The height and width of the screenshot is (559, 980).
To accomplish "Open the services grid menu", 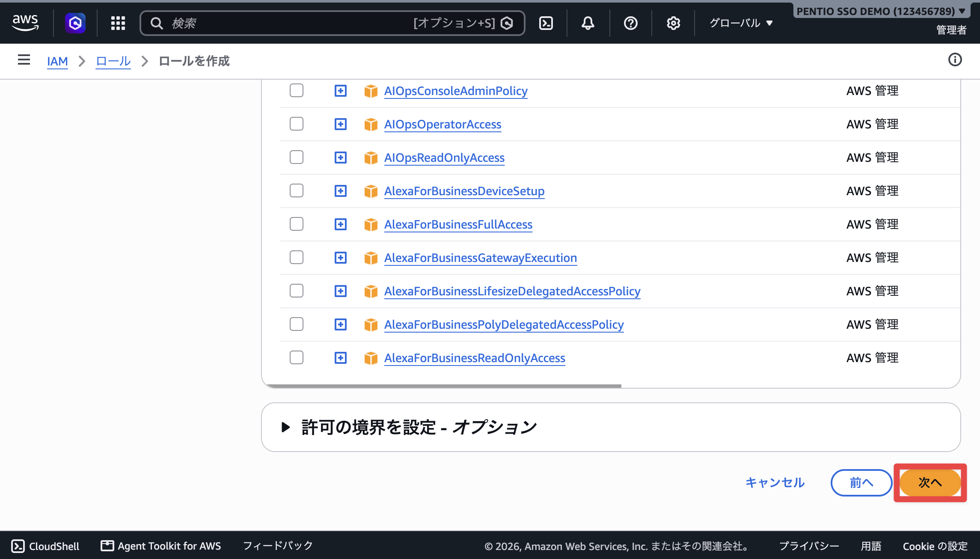I will click(118, 23).
